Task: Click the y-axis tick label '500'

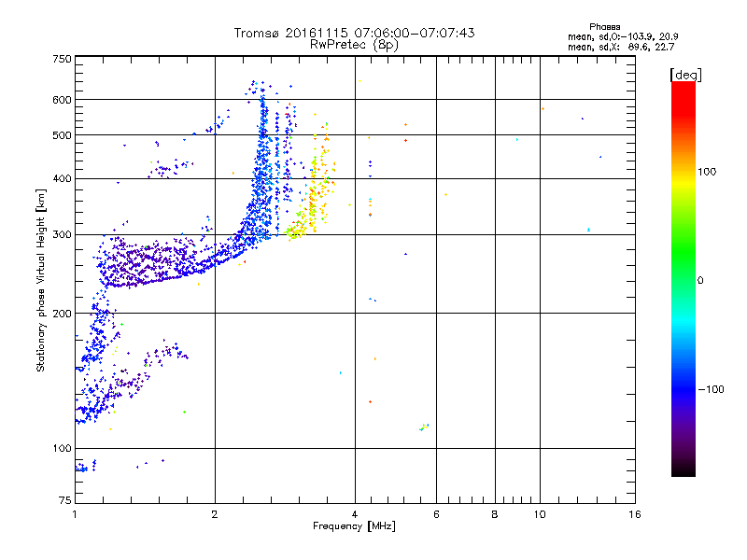Action: (x=63, y=135)
